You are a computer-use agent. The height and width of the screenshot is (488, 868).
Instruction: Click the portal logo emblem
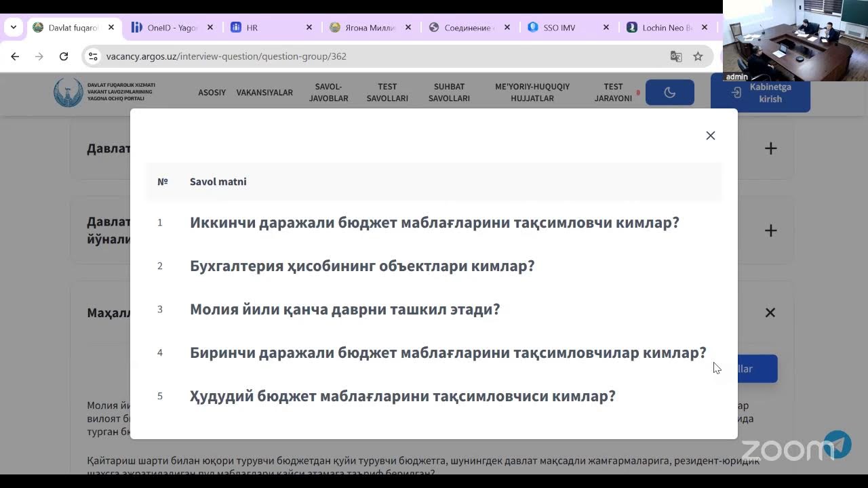[68, 93]
